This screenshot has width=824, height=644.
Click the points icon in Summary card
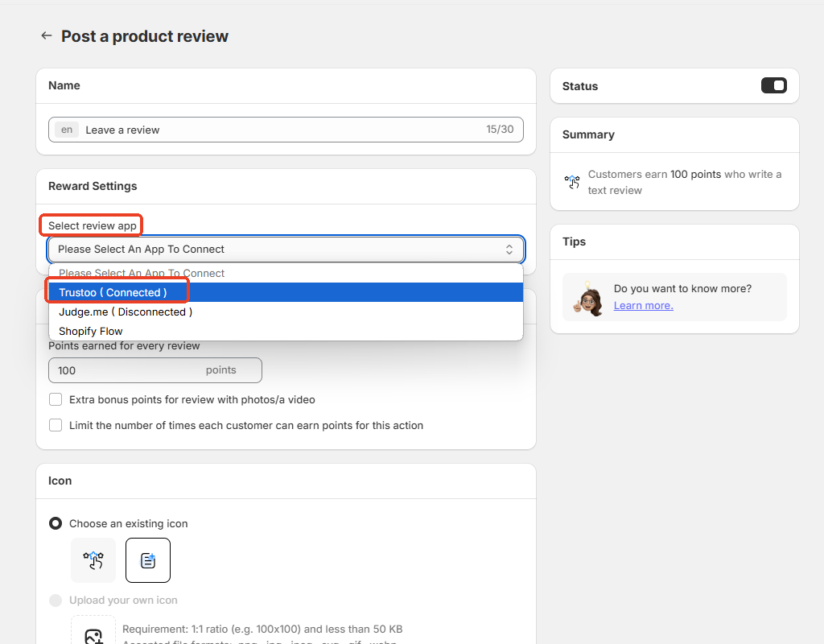pyautogui.click(x=572, y=182)
